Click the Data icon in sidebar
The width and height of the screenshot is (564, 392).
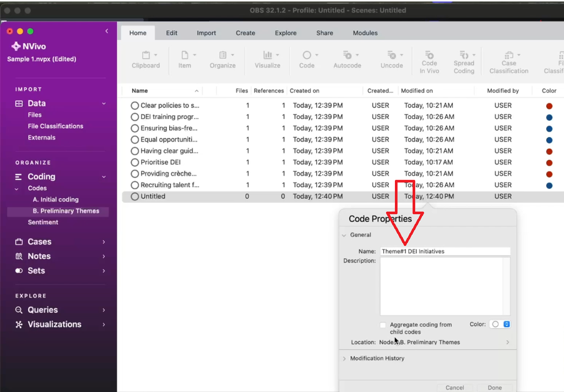[19, 104]
